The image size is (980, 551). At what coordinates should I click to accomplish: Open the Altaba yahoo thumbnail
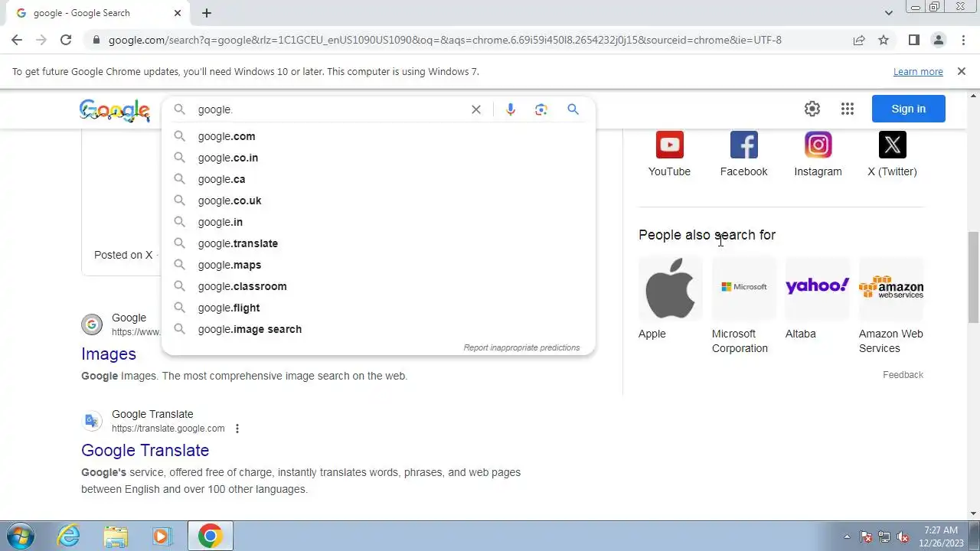click(x=818, y=288)
